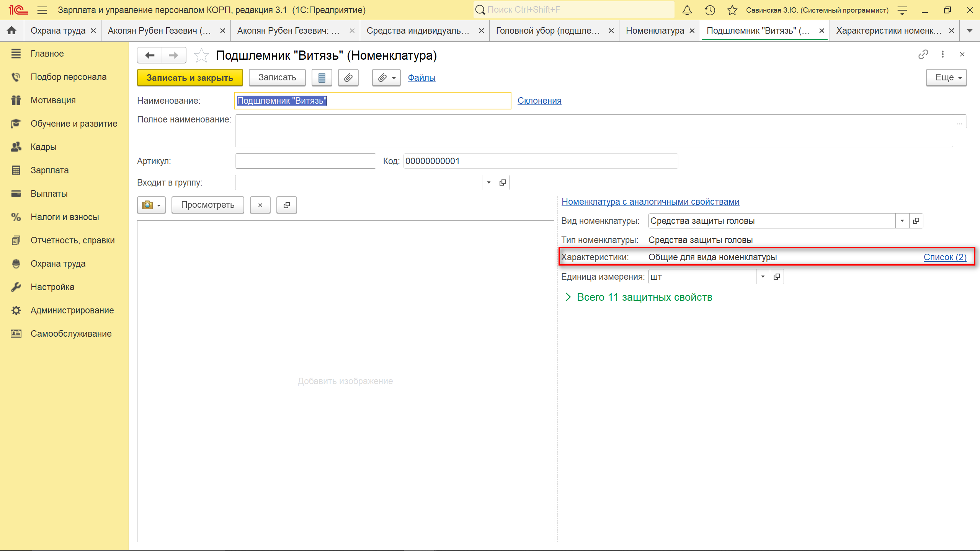The width and height of the screenshot is (980, 551).
Task: Click the list report icon button
Action: click(x=322, y=78)
